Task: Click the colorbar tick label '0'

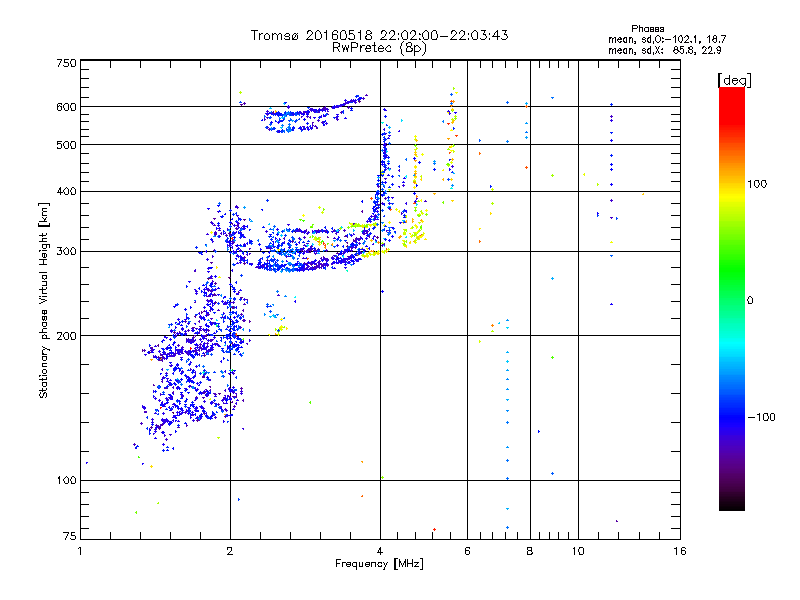Action: point(750,300)
